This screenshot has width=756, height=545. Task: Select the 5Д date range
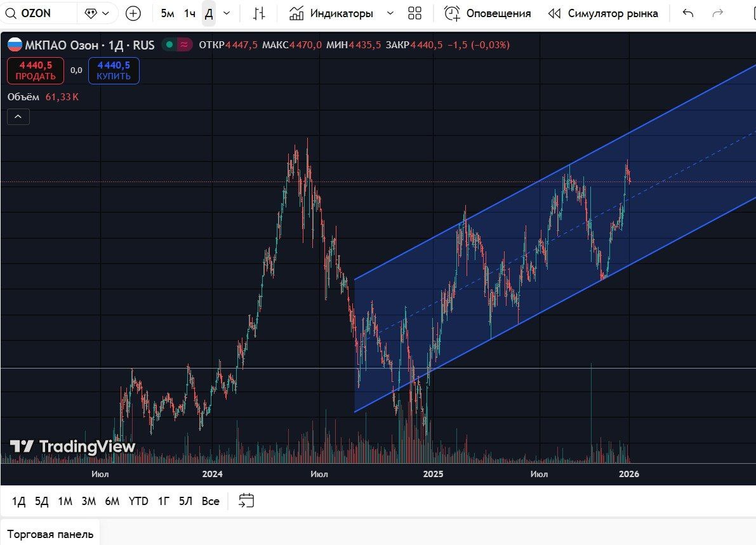[x=41, y=501]
